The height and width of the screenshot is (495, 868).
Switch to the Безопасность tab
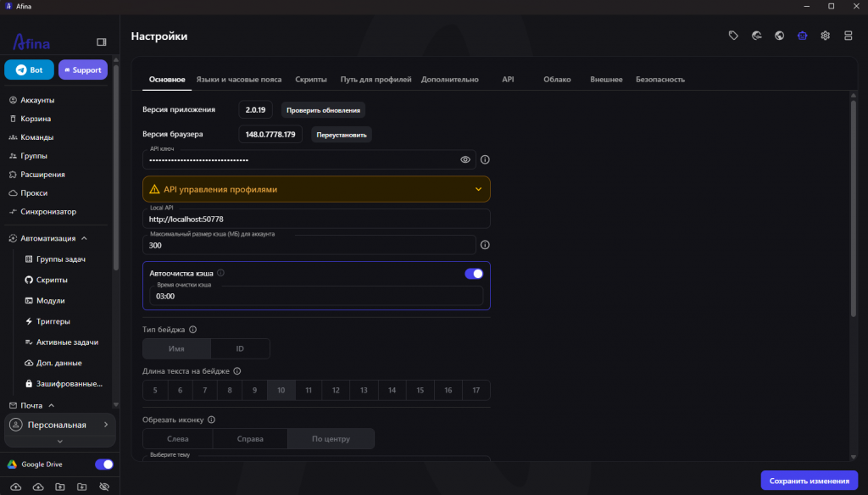(659, 79)
